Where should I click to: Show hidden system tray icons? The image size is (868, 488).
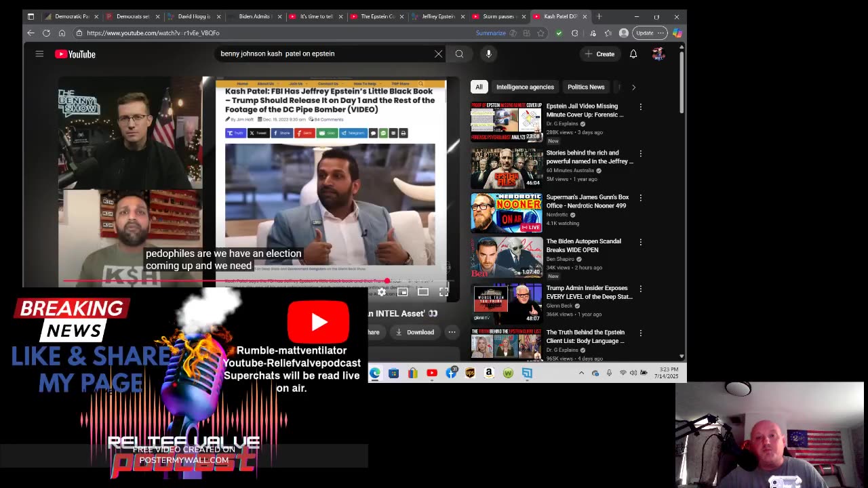click(581, 373)
